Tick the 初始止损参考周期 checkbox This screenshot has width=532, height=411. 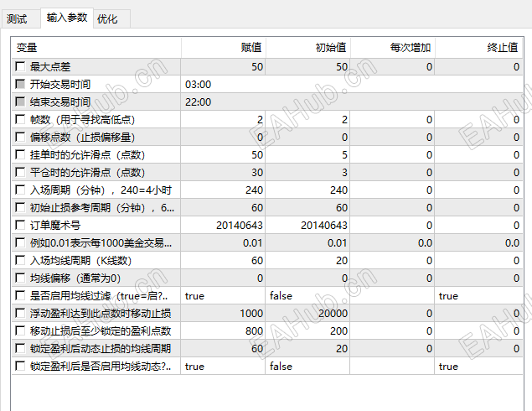point(20,207)
